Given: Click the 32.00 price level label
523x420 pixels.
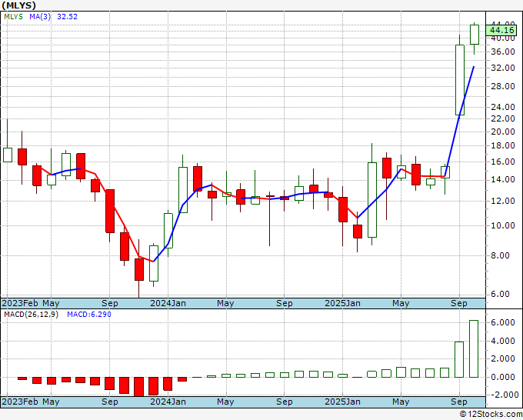Looking at the screenshot, I should [503, 68].
